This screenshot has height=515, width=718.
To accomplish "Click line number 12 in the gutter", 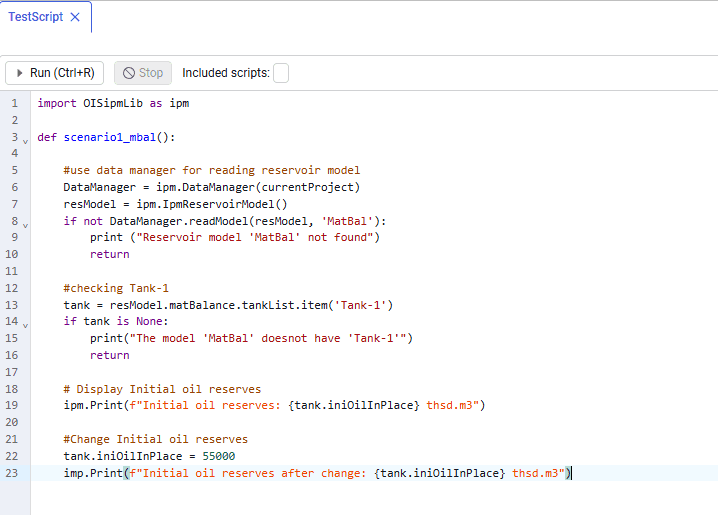I will [x=11, y=288].
